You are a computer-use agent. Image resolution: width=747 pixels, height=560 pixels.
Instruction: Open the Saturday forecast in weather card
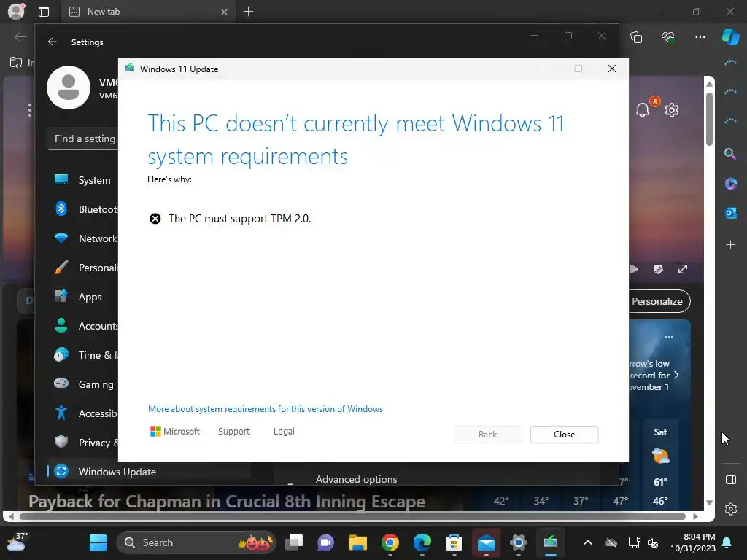pyautogui.click(x=660, y=466)
